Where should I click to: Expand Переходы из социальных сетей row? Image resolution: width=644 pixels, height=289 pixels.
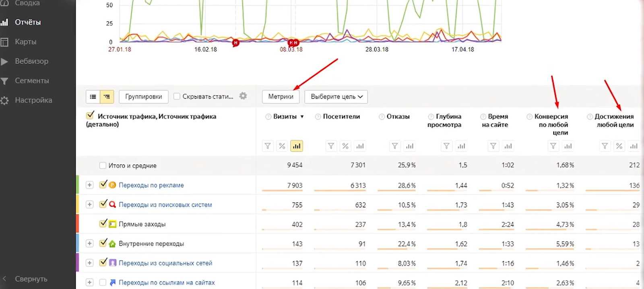pyautogui.click(x=89, y=263)
